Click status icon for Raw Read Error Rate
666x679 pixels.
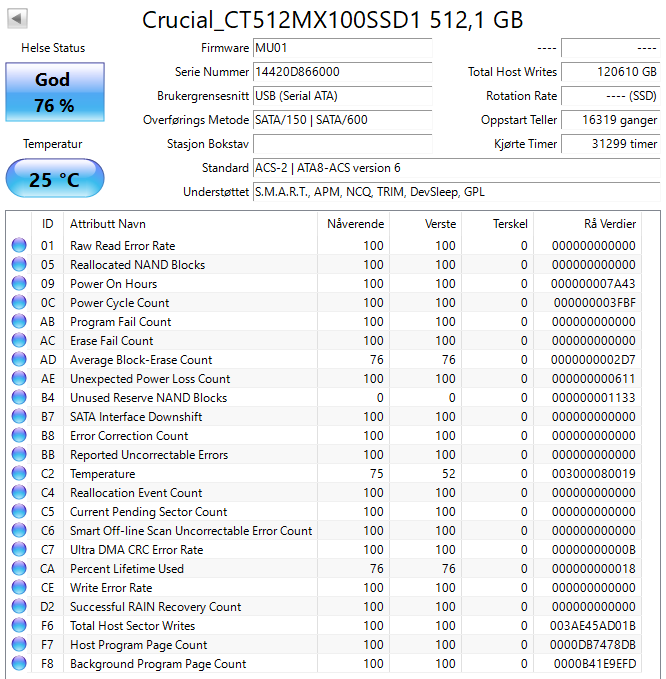pos(19,246)
